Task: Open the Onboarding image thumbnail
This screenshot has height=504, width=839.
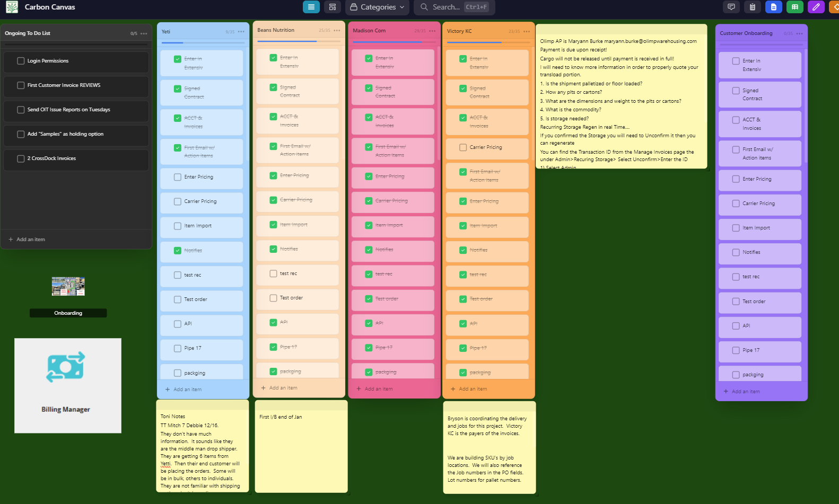Action: 68,286
